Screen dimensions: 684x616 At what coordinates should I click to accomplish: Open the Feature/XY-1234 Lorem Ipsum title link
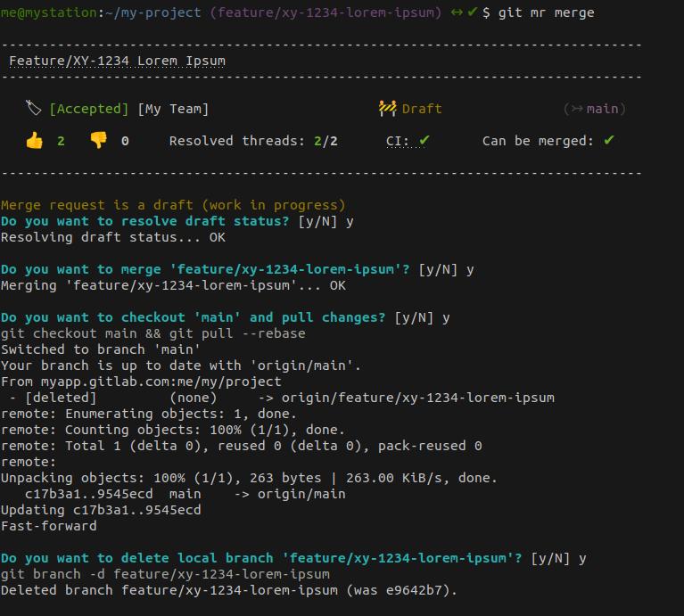[x=118, y=61]
